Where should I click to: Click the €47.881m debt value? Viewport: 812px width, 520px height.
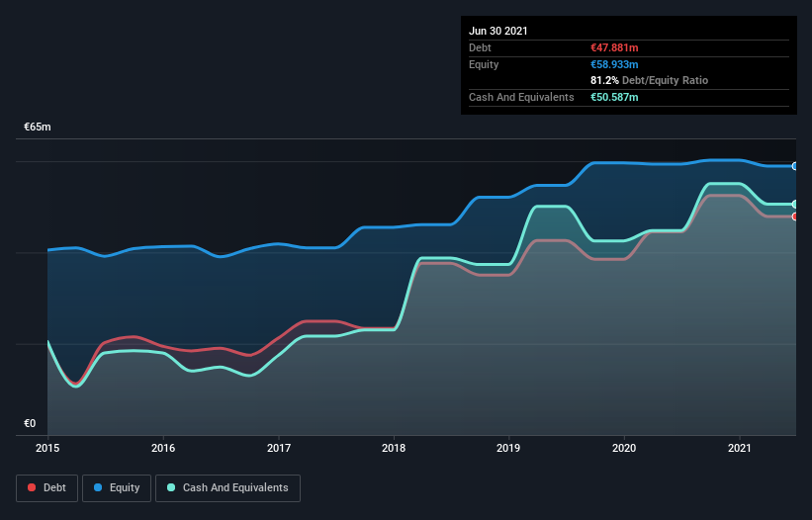pos(614,47)
